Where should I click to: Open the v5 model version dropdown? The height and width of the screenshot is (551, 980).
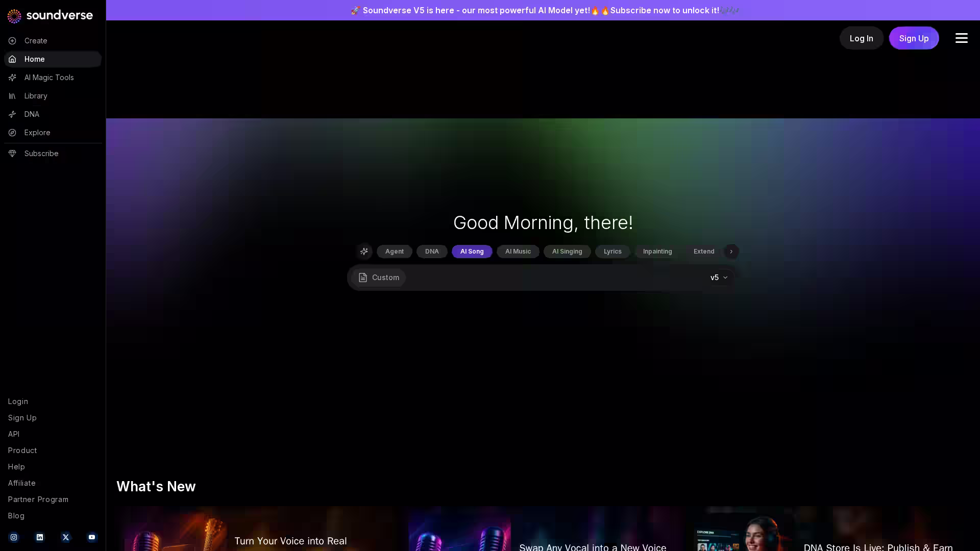[719, 278]
